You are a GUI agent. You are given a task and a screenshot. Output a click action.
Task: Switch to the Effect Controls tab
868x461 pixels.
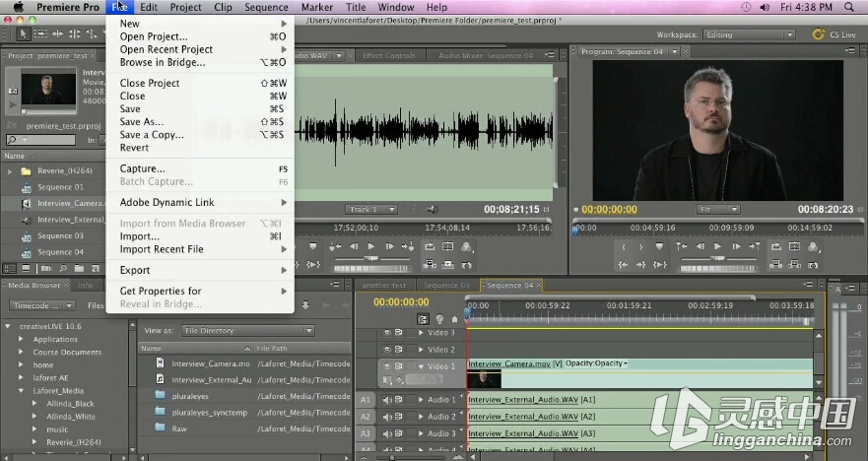[388, 55]
